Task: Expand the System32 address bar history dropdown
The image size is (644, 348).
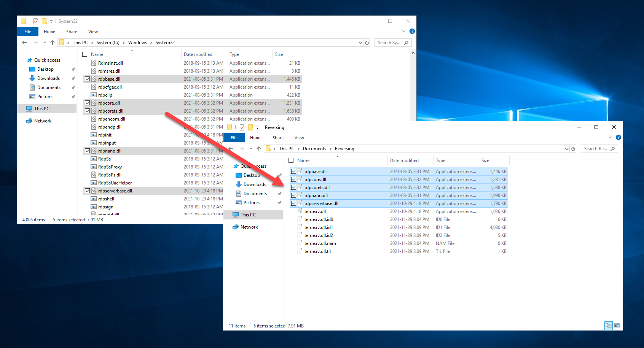Action: pos(360,43)
